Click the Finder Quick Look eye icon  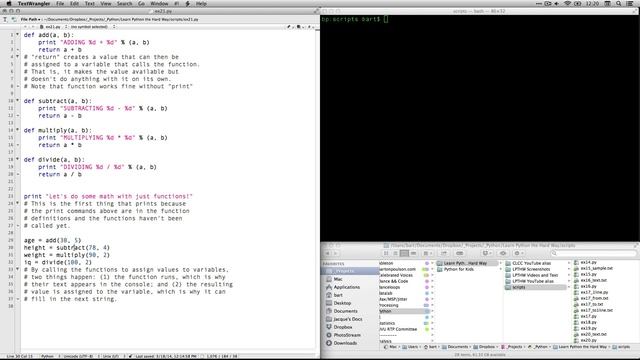point(503,253)
